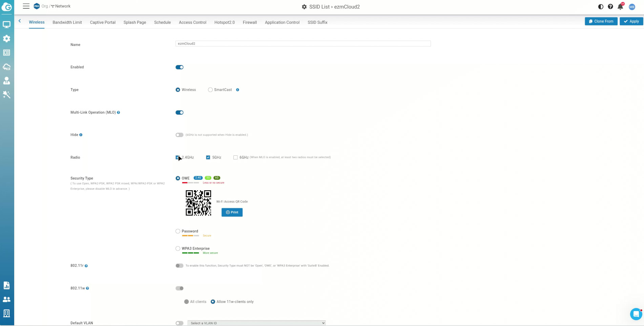Switch to the Captive Portal tab
This screenshot has height=326, width=644.
click(x=103, y=22)
